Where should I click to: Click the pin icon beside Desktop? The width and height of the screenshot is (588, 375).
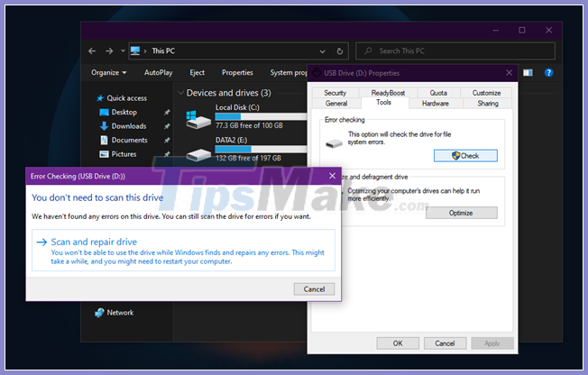(x=167, y=112)
